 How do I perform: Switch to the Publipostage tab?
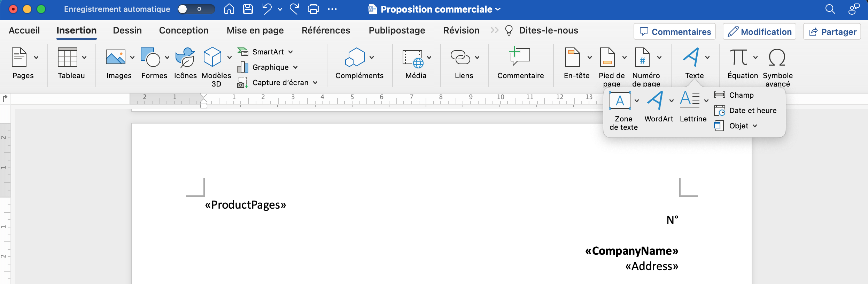tap(397, 31)
